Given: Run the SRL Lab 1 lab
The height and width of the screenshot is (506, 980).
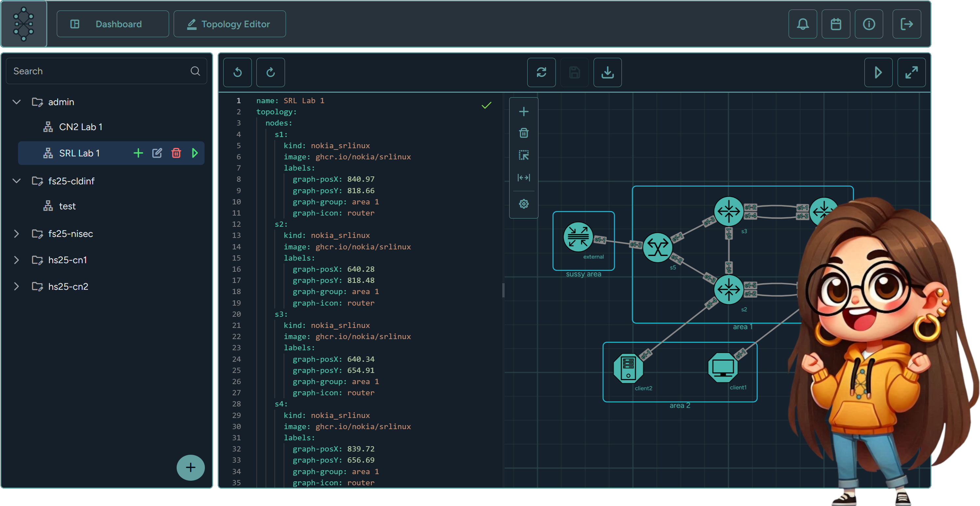Looking at the screenshot, I should [195, 153].
